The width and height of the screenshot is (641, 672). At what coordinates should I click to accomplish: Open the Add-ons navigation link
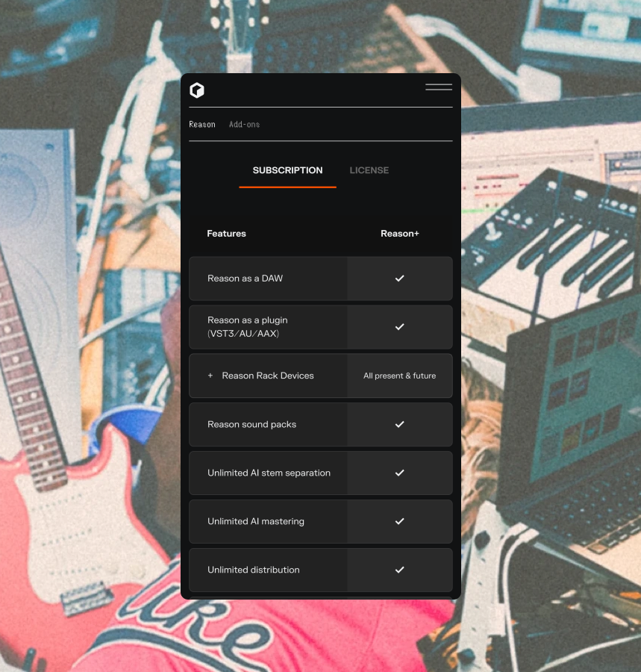[244, 124]
